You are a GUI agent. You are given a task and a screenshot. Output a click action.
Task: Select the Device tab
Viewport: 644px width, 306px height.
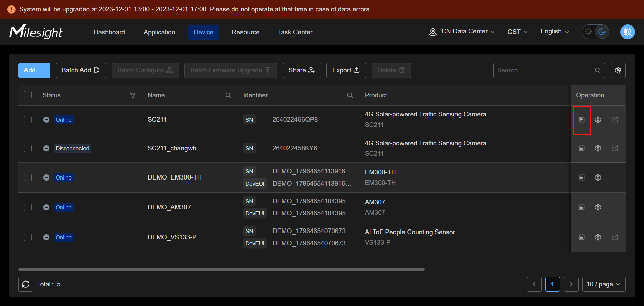[204, 32]
